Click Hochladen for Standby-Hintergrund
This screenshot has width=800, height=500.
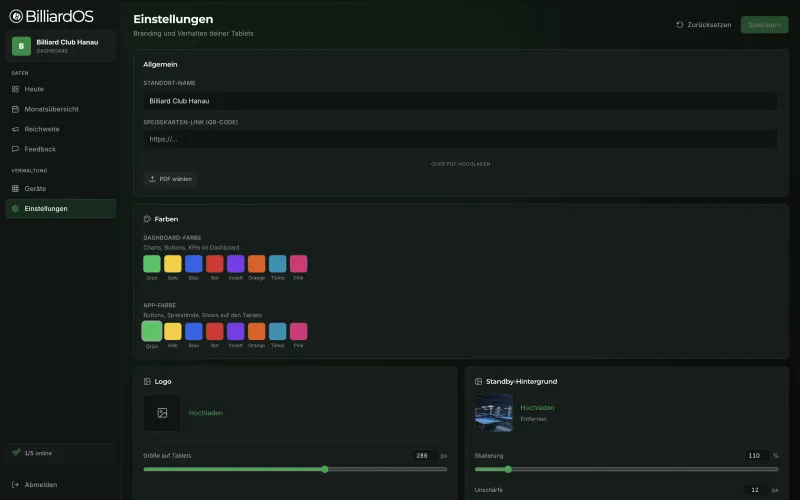pyautogui.click(x=537, y=408)
